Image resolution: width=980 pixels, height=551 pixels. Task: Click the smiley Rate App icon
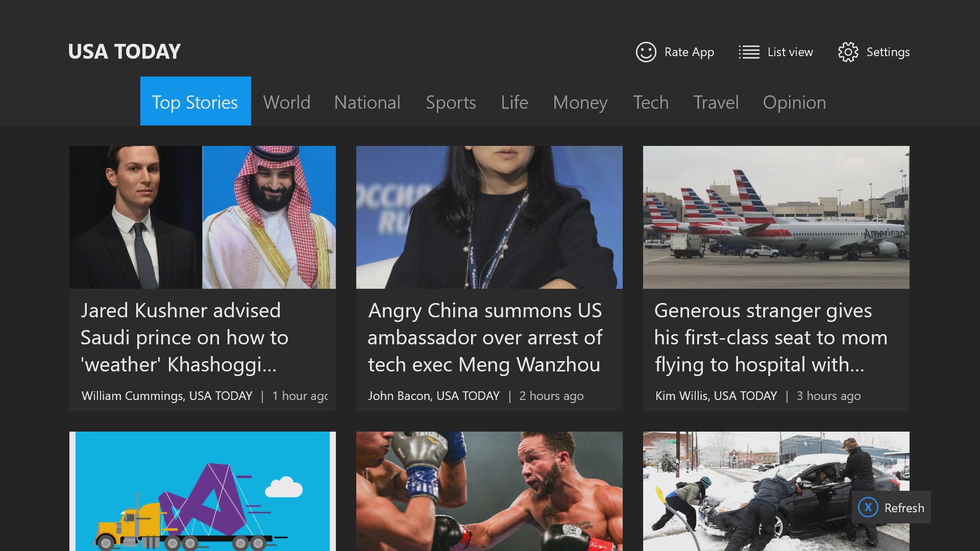pyautogui.click(x=646, y=52)
